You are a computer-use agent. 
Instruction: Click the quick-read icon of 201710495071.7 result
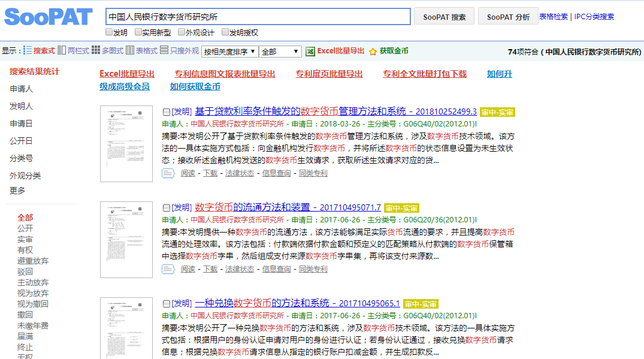[x=168, y=269]
